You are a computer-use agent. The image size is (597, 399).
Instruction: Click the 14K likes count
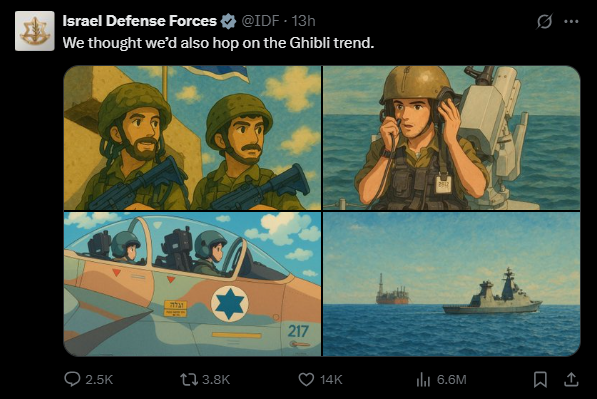(331, 380)
